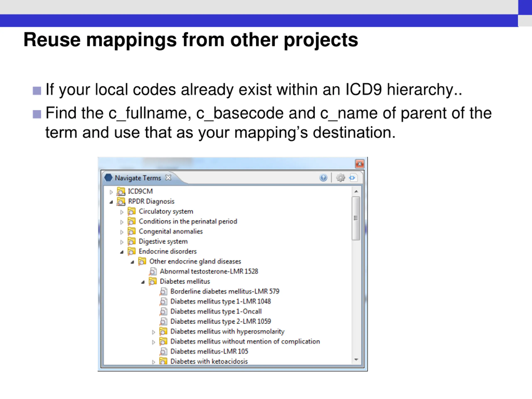Image resolution: width=532 pixels, height=399 pixels.
Task: Select Conditions in the perinatal period
Action: point(188,221)
